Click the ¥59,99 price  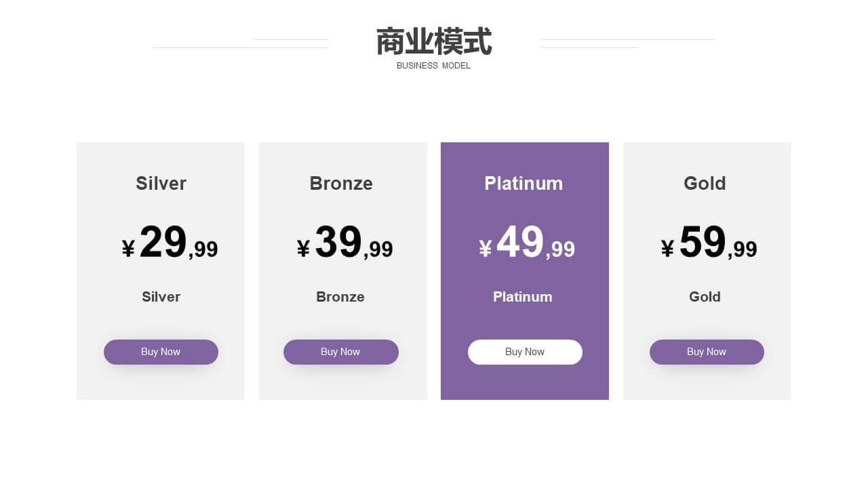coord(709,243)
